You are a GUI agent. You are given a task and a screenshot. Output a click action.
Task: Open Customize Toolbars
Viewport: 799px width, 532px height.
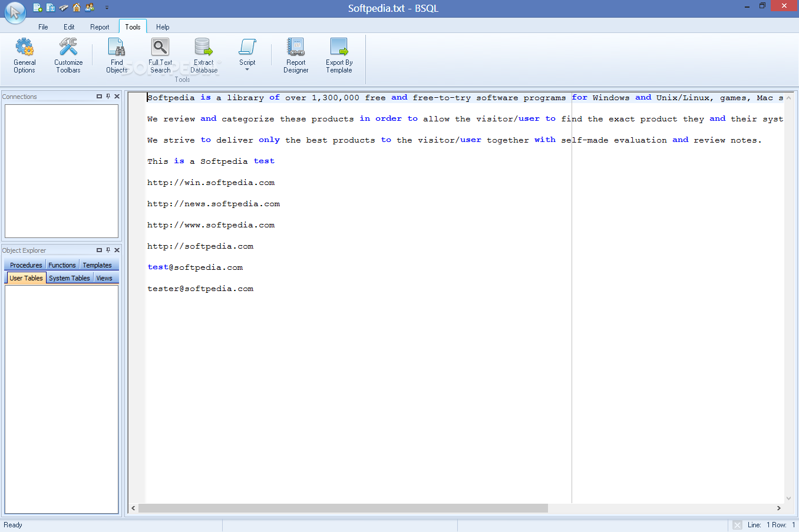point(68,55)
